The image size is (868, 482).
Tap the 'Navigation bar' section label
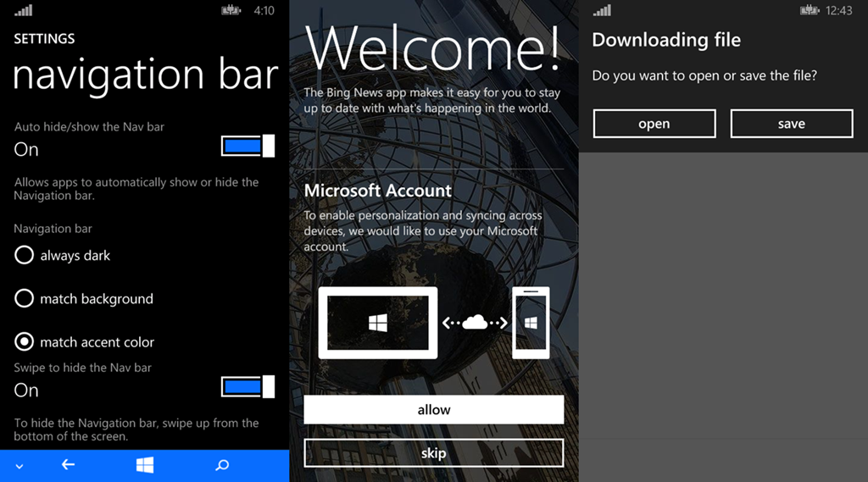tap(53, 229)
